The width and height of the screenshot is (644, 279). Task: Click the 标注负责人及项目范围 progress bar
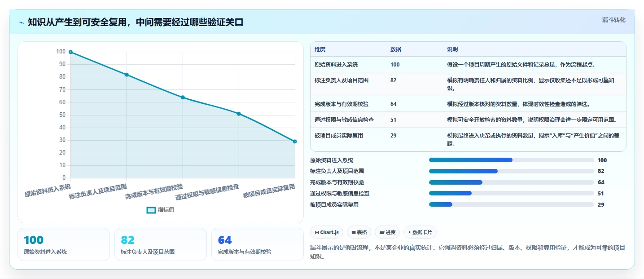pos(512,171)
